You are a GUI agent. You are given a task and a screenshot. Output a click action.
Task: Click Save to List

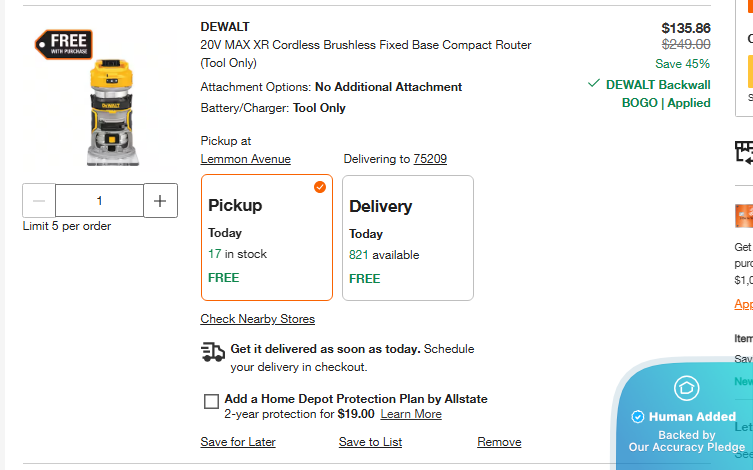pos(370,442)
